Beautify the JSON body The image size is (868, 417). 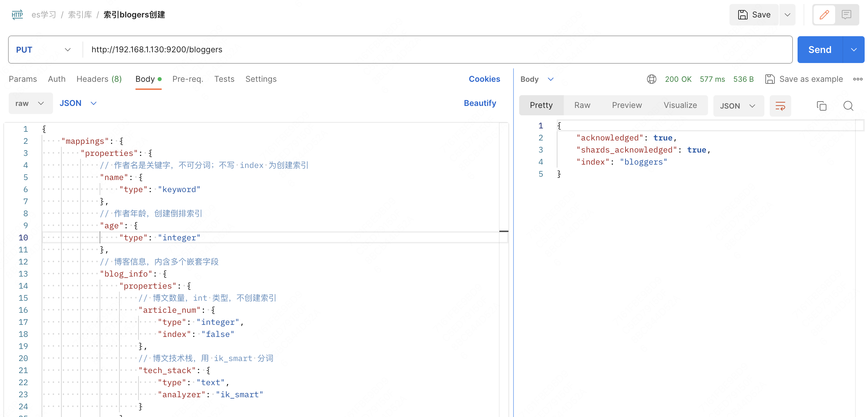(x=480, y=103)
